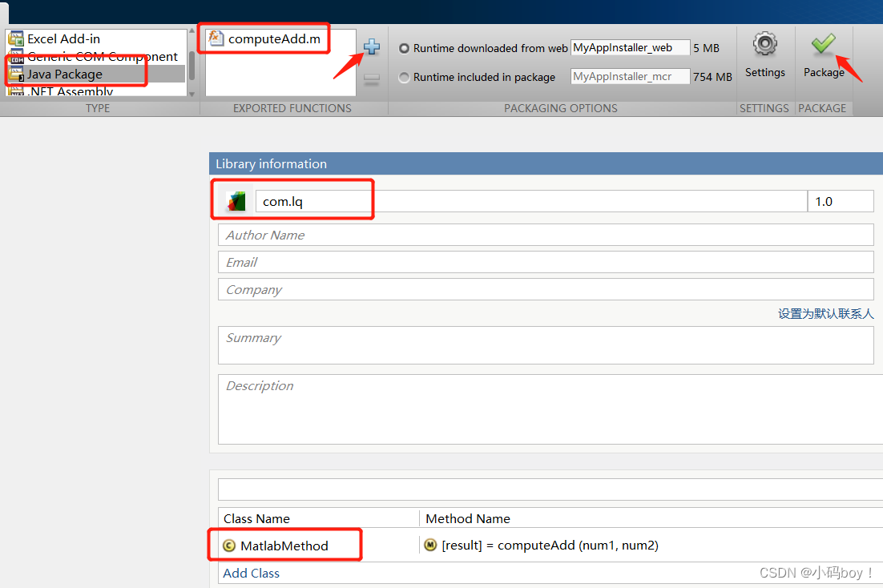883x588 pixels.
Task: Choose Java Package type
Action: click(64, 75)
